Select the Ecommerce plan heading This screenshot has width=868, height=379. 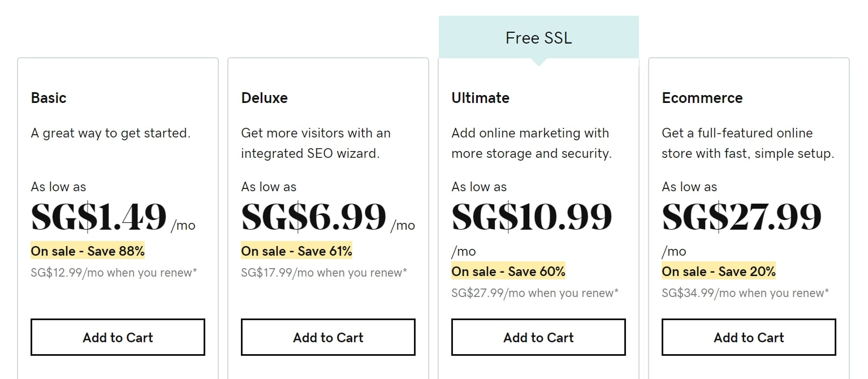pyautogui.click(x=702, y=98)
